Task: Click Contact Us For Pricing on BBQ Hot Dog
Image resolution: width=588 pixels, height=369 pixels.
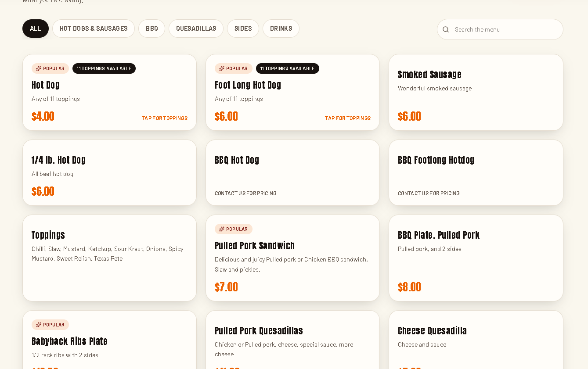Action: (x=245, y=193)
